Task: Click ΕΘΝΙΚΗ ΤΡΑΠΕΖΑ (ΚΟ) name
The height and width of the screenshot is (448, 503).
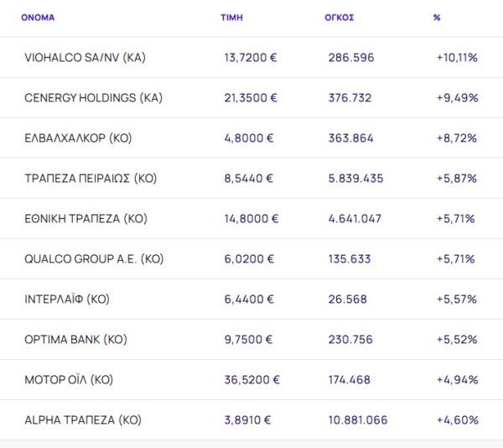Action: pyautogui.click(x=86, y=219)
